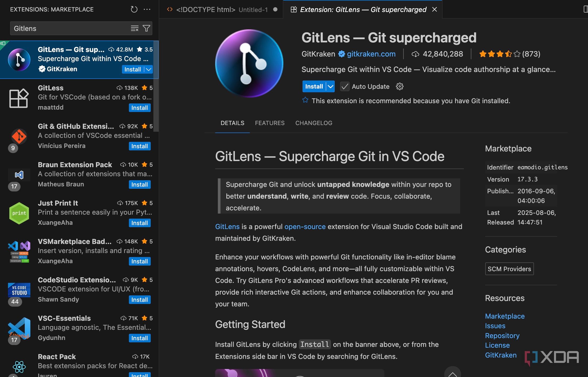
Task: Switch to the CHANGELOG tab
Action: (x=313, y=123)
